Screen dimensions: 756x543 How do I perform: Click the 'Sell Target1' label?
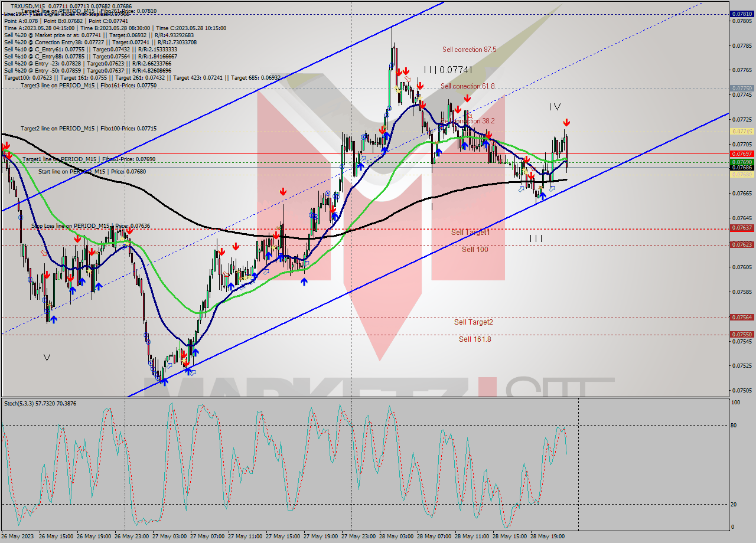point(471,233)
